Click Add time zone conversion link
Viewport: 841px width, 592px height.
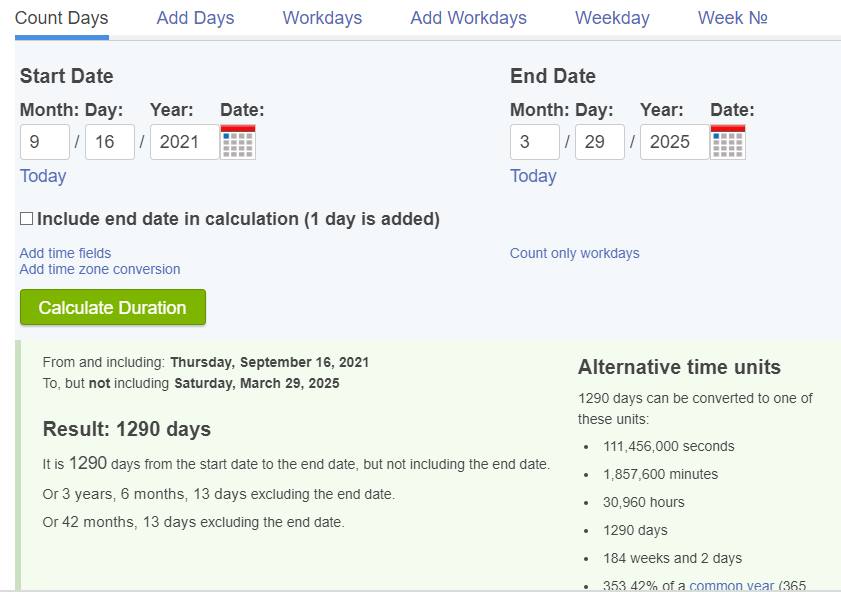coord(100,269)
